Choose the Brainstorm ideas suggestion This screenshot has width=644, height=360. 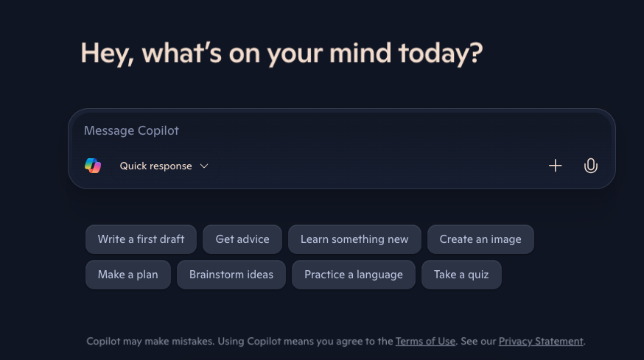click(x=231, y=275)
